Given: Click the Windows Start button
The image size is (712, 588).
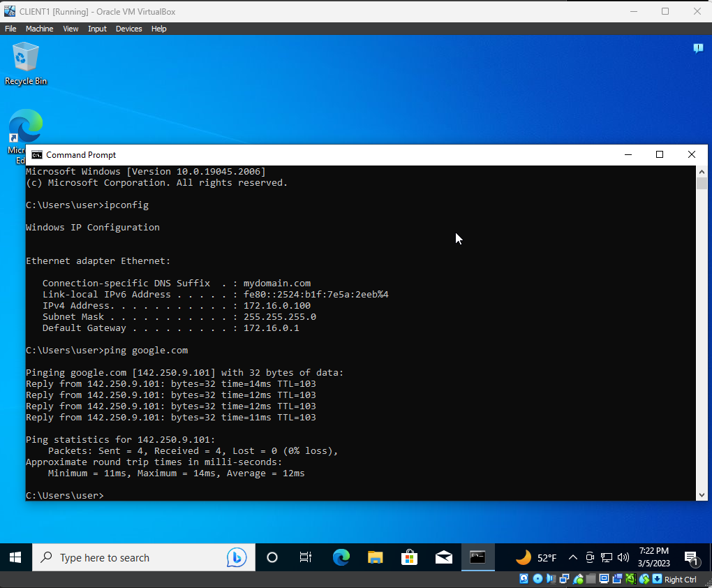Looking at the screenshot, I should (x=15, y=557).
